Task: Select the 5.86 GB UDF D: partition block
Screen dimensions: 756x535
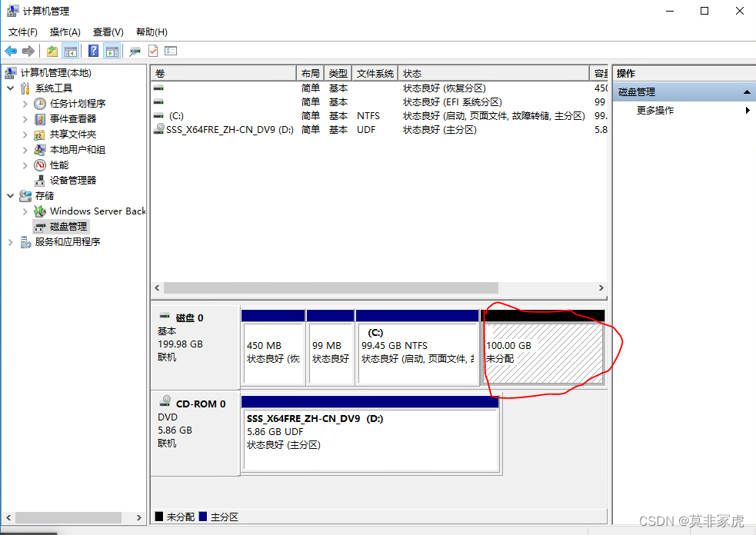Action: tap(371, 434)
